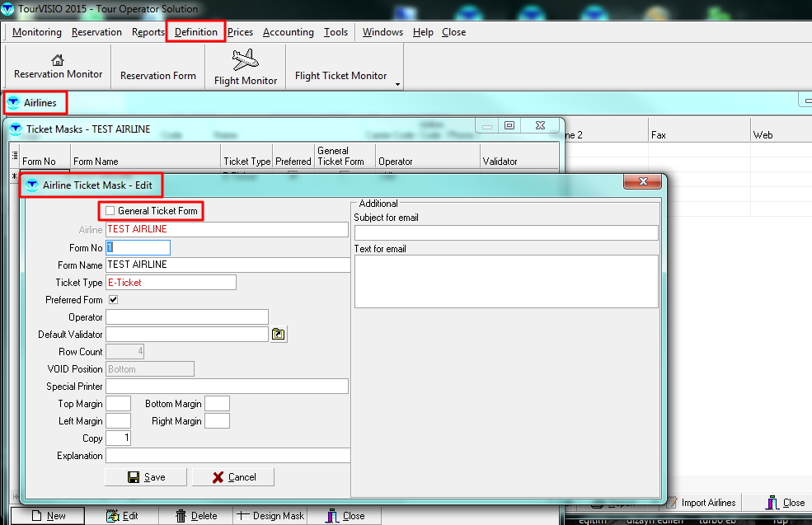Click the Delete trash icon button
Image resolution: width=812 pixels, height=525 pixels.
point(181,516)
